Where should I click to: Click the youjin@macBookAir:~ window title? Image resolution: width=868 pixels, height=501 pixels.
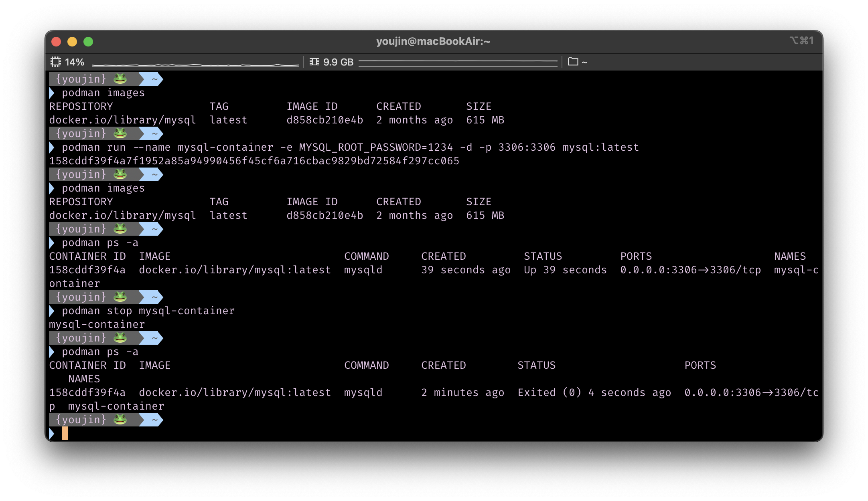point(433,41)
